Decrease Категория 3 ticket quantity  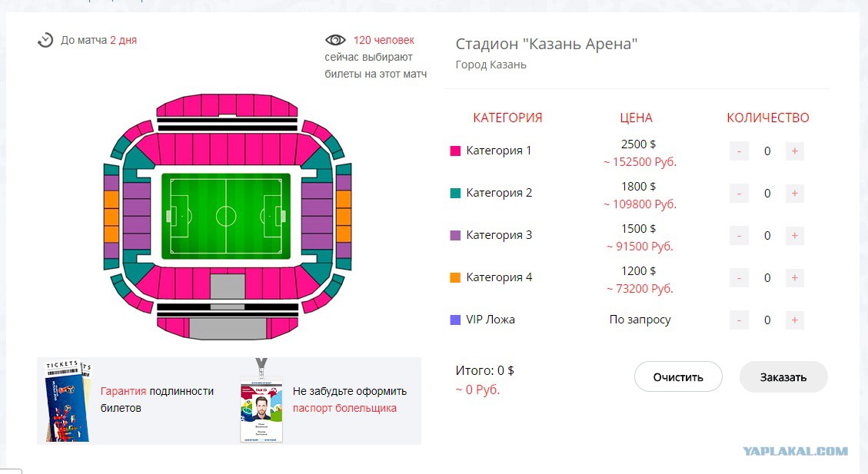coord(739,236)
